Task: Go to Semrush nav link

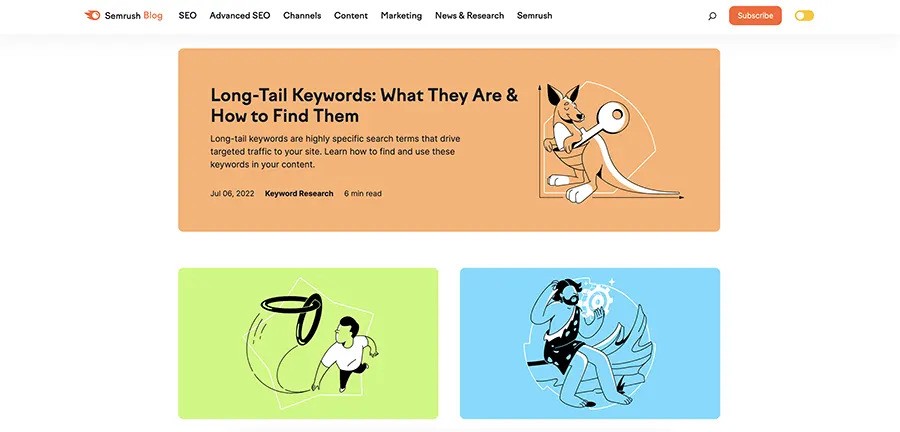Action: tap(534, 15)
